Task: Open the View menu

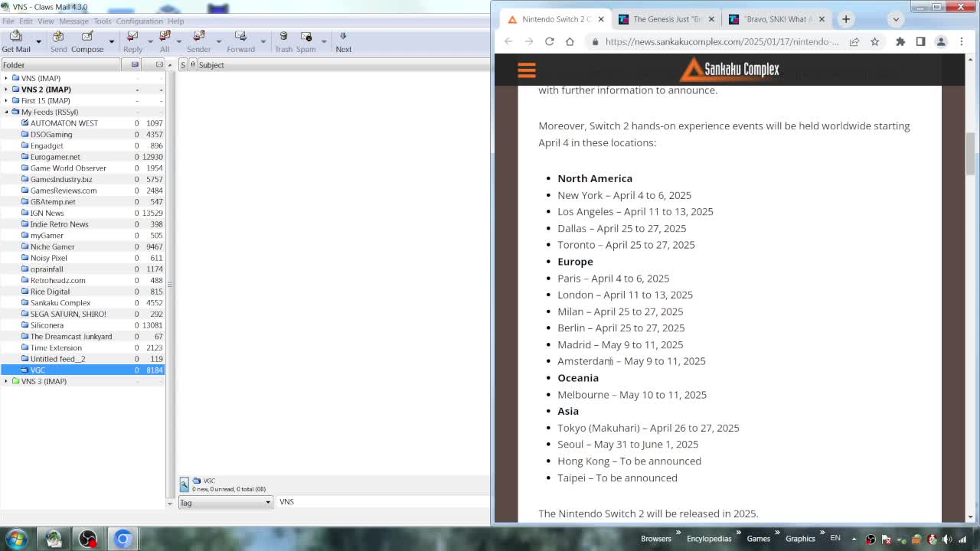Action: click(46, 21)
